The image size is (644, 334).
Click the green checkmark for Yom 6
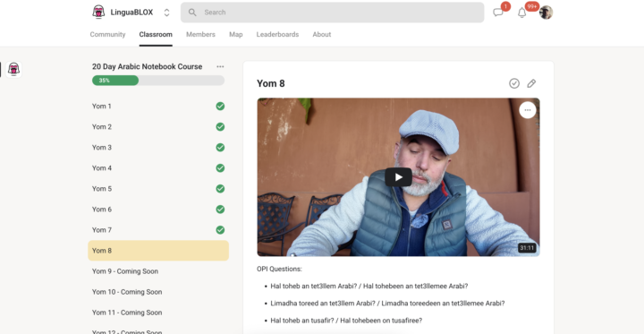(220, 210)
